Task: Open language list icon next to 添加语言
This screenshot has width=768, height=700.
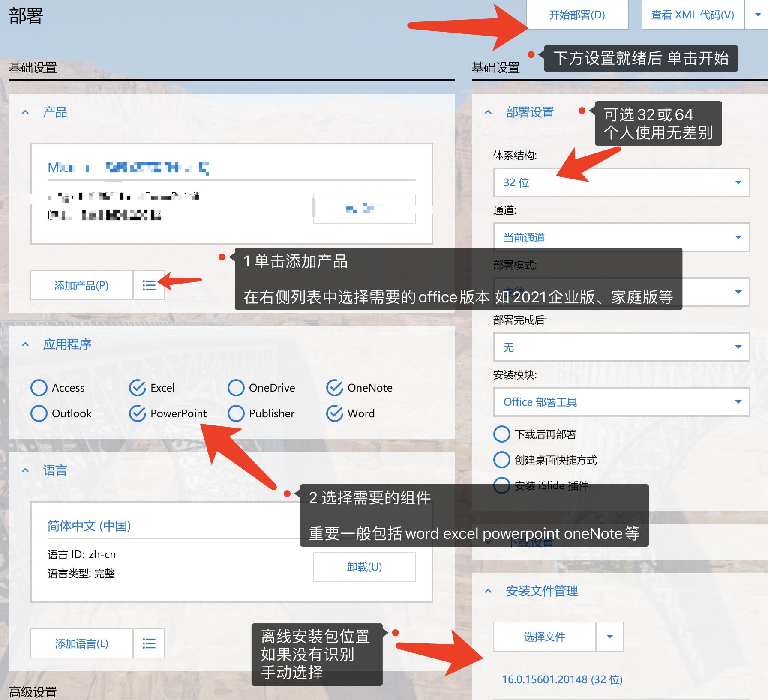Action: tap(149, 643)
